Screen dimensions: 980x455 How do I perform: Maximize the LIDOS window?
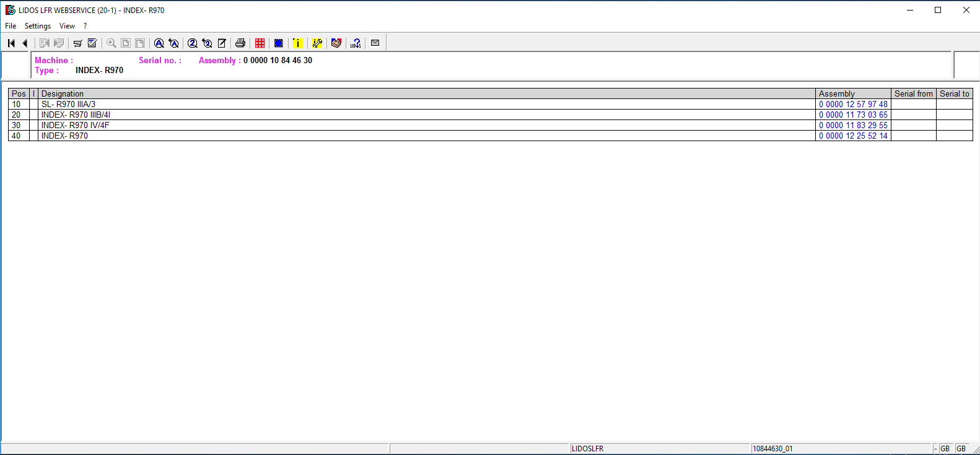[938, 10]
